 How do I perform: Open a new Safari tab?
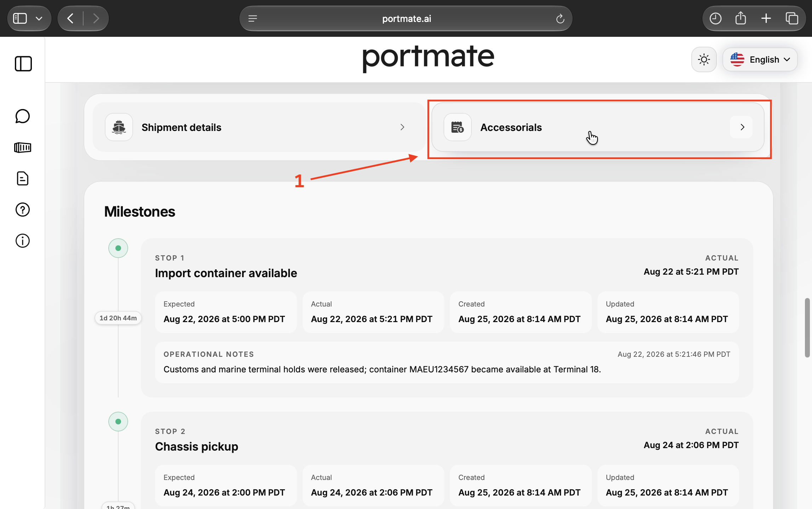766,18
